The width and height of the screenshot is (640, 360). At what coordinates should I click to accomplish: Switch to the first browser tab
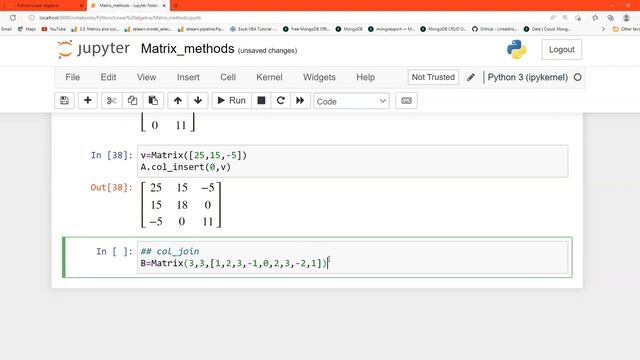42,6
